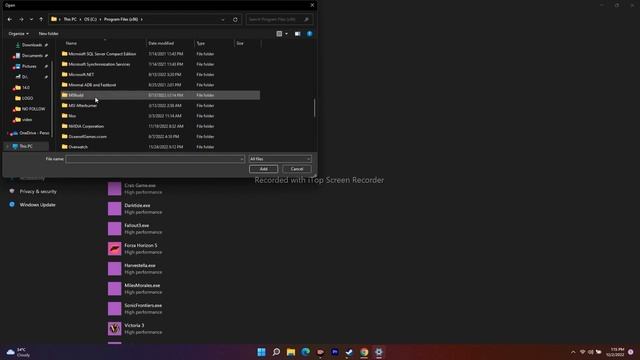Select This PC in navigation pane
This screenshot has width=640, height=360.
(26, 146)
